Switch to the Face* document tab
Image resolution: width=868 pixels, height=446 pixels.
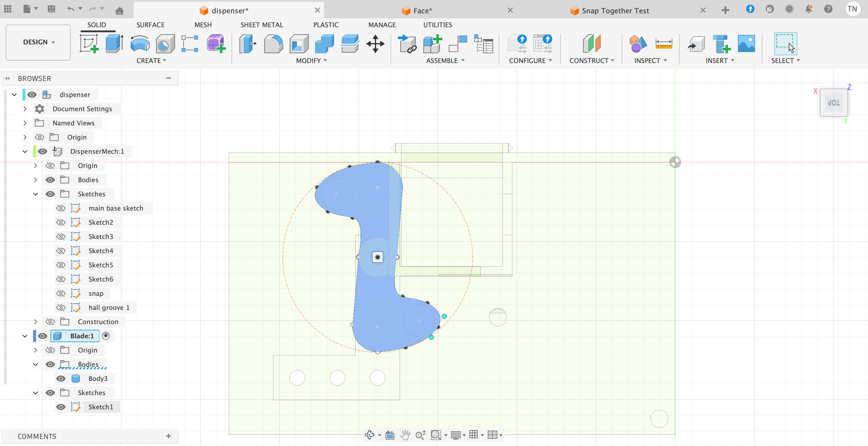pyautogui.click(x=422, y=11)
